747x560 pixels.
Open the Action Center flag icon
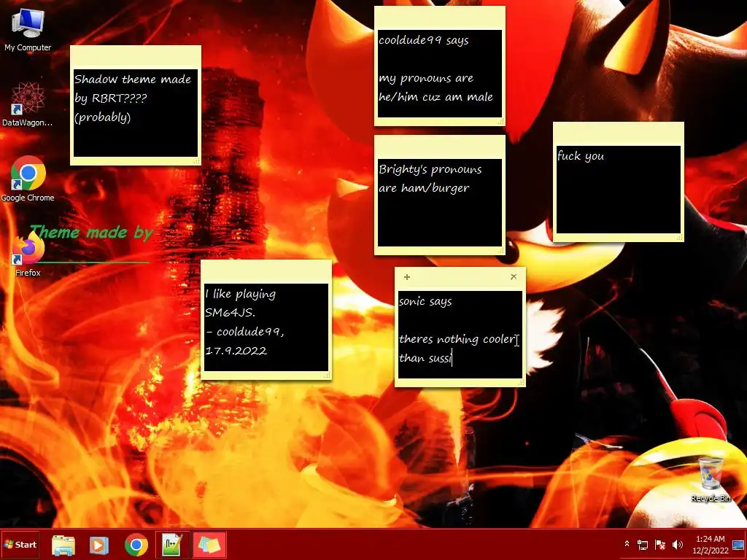click(659, 545)
